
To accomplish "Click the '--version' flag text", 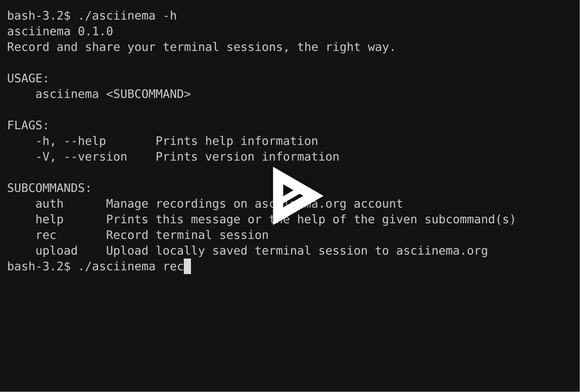I will point(96,157).
